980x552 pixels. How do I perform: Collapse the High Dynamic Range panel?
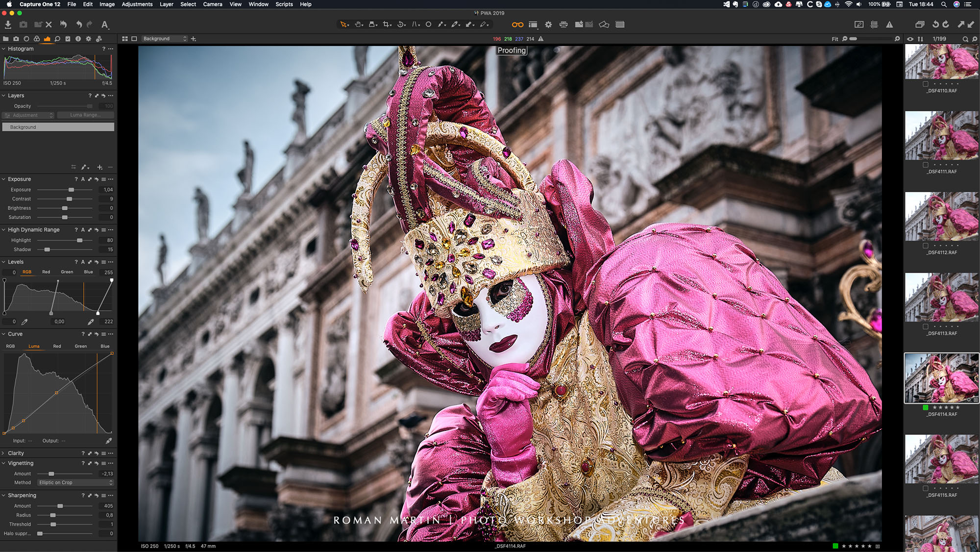[3, 230]
